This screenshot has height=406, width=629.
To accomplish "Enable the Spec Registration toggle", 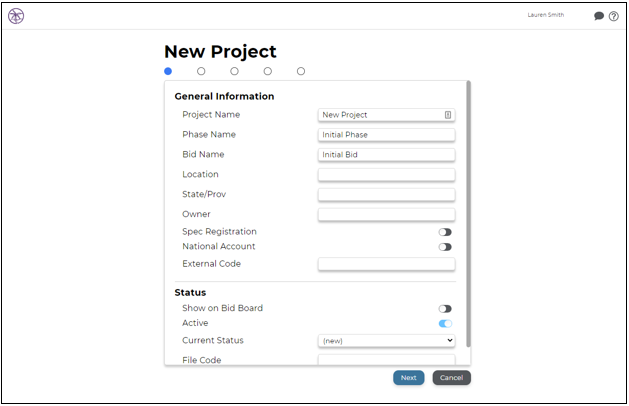I will (x=445, y=232).
